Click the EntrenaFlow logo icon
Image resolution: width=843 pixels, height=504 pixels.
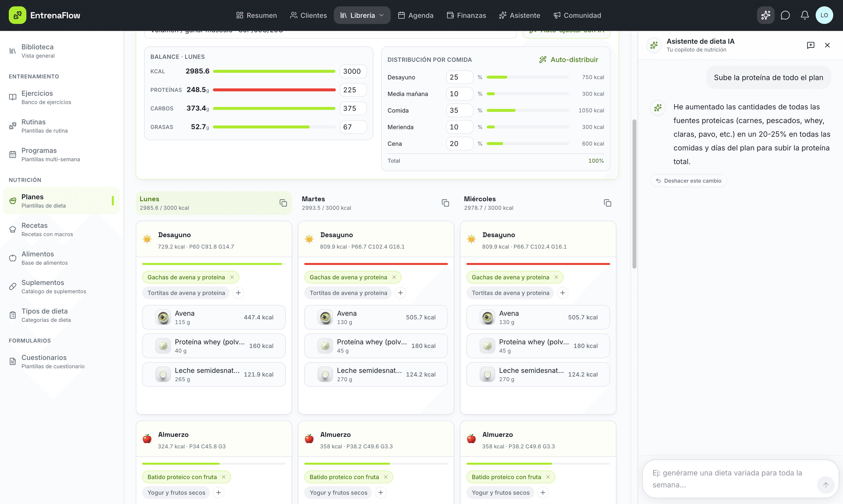(x=17, y=15)
